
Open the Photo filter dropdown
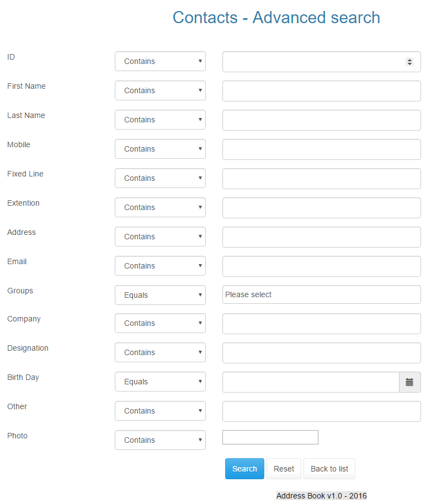click(160, 440)
